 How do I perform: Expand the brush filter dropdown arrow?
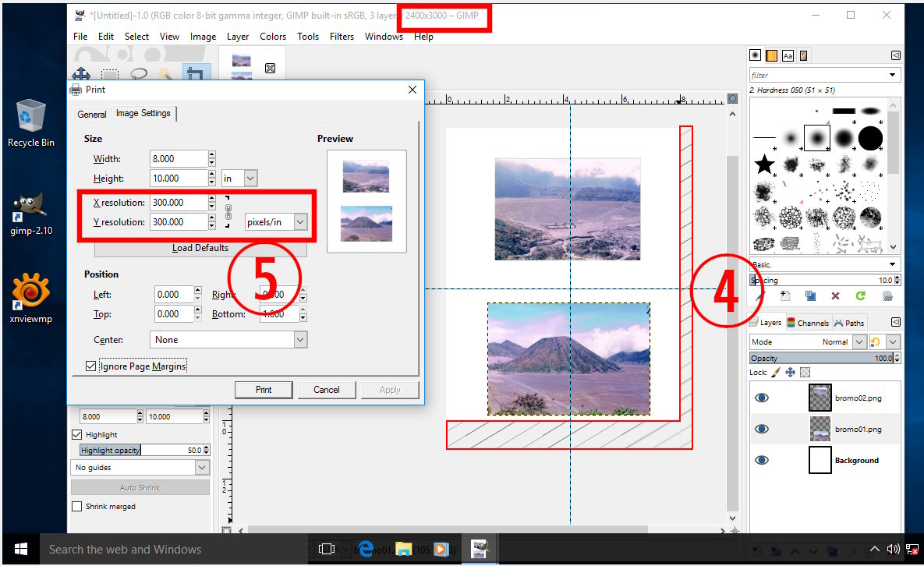pyautogui.click(x=892, y=75)
